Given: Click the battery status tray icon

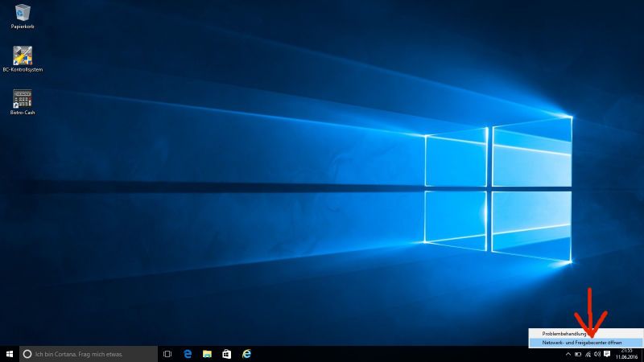Looking at the screenshot, I should [x=578, y=354].
